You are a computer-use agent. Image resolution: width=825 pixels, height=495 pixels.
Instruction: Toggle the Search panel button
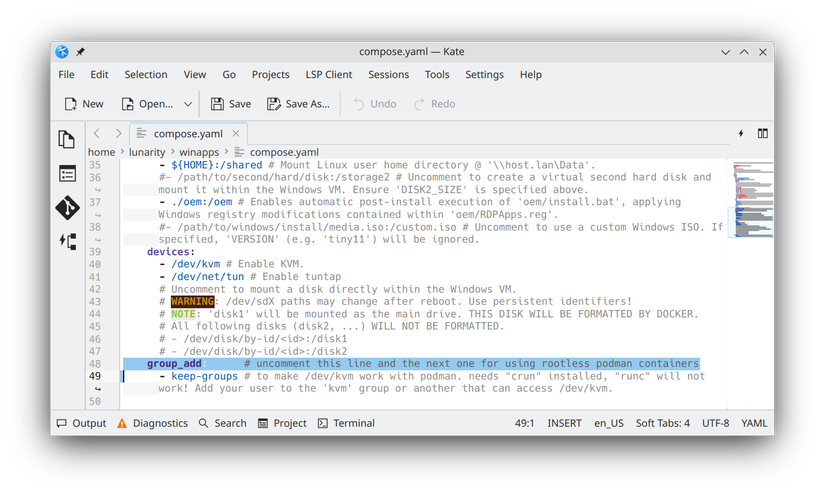(223, 423)
